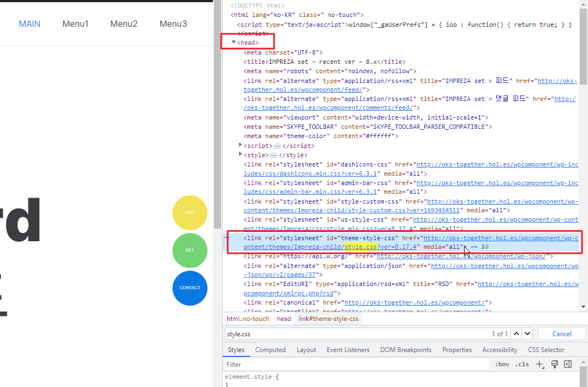Open the CSS Selector tab
This screenshot has height=387, width=588.
coord(546,350)
